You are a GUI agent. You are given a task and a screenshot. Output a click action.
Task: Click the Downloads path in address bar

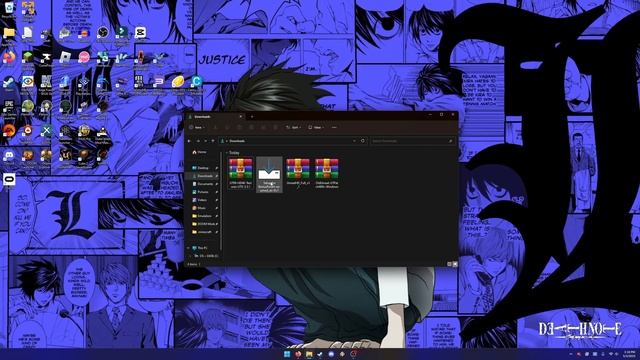click(x=237, y=141)
